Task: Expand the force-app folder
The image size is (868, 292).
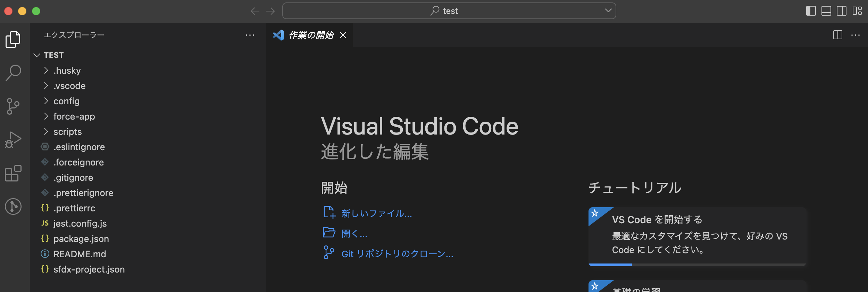Action: click(46, 116)
